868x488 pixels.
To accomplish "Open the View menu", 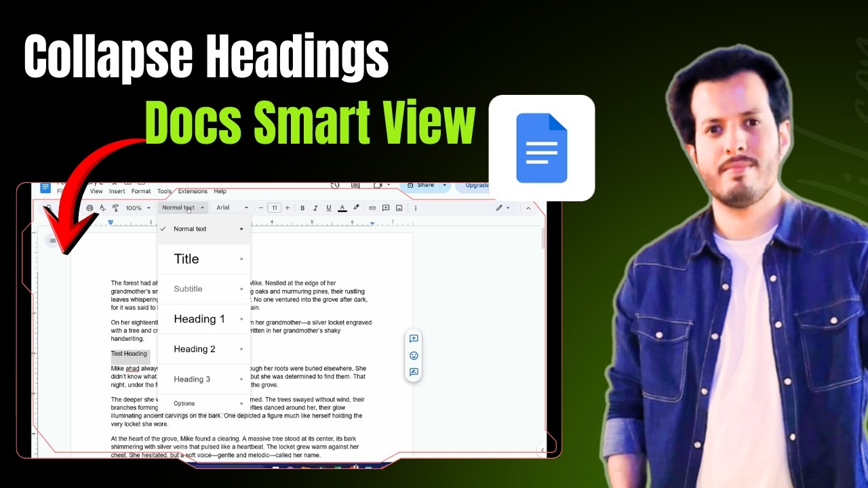I will 96,192.
